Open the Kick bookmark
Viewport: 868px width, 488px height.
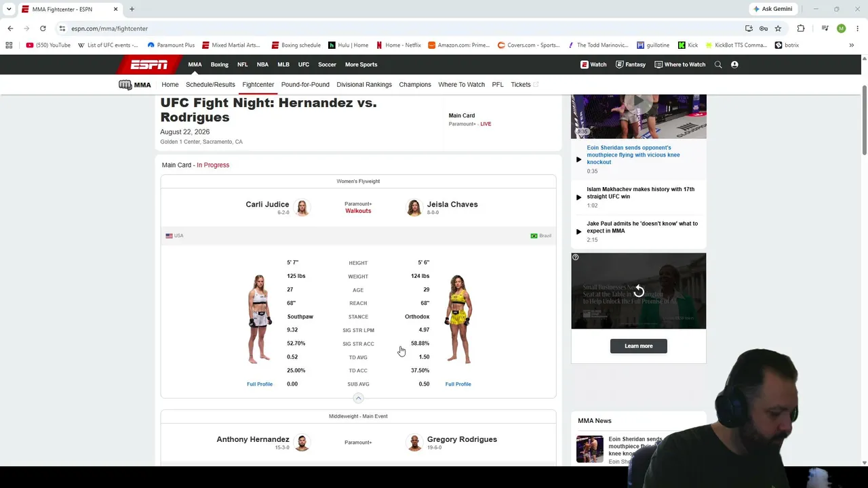(688, 45)
